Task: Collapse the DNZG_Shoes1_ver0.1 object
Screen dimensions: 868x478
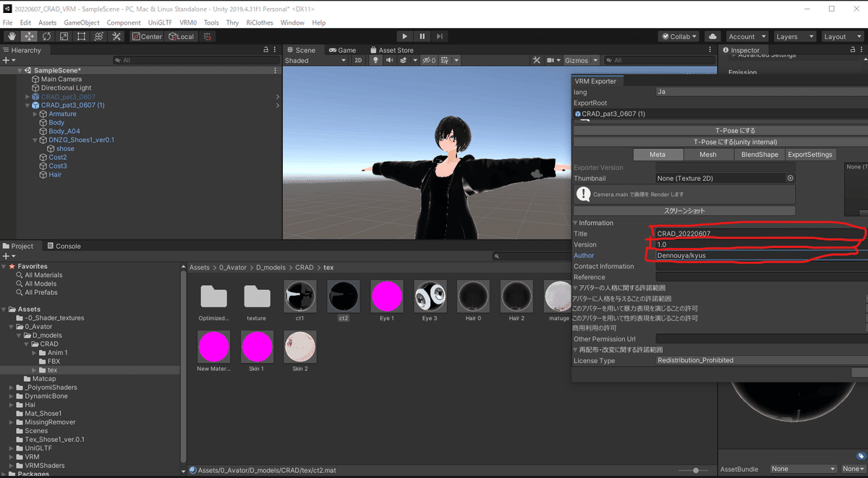Action: tap(35, 140)
